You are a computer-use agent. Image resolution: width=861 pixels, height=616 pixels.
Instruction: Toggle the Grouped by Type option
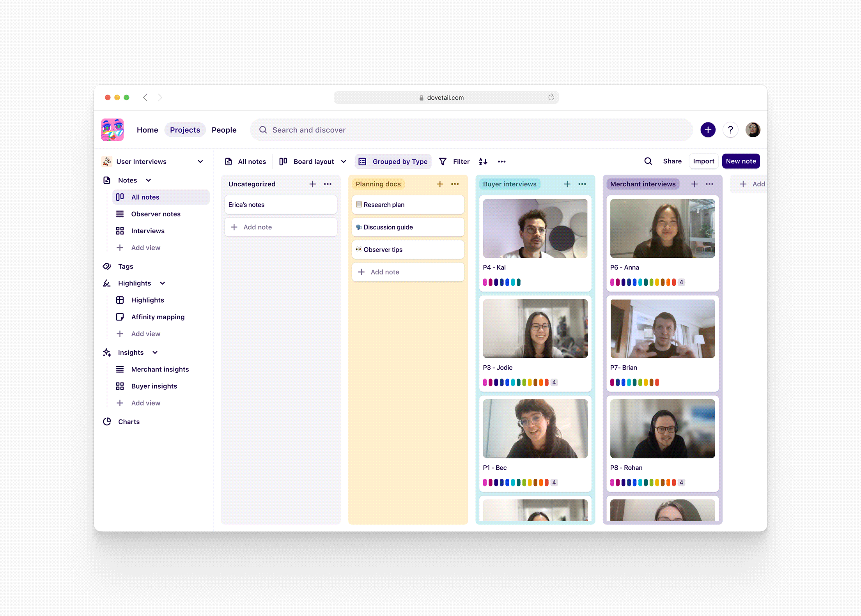[393, 161]
